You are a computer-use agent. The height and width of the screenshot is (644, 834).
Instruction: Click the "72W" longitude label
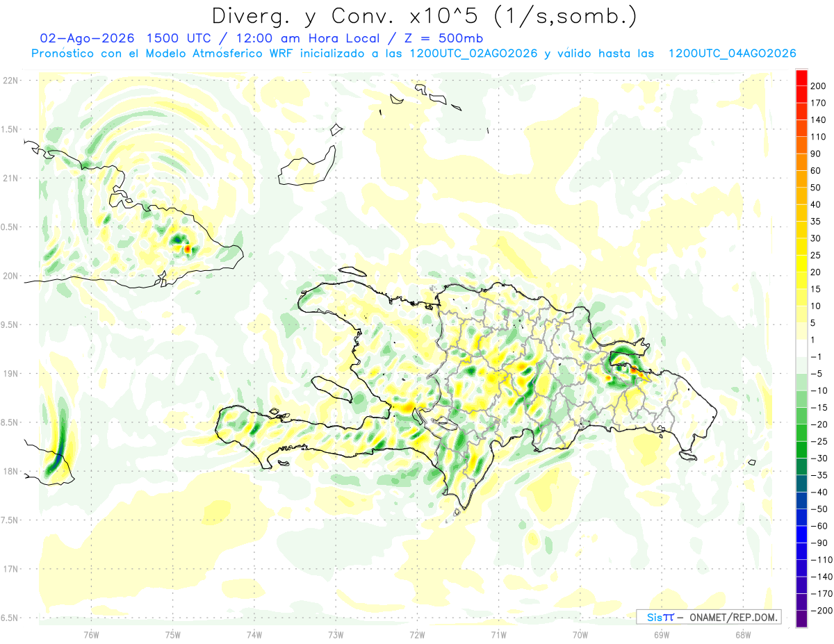tap(417, 635)
